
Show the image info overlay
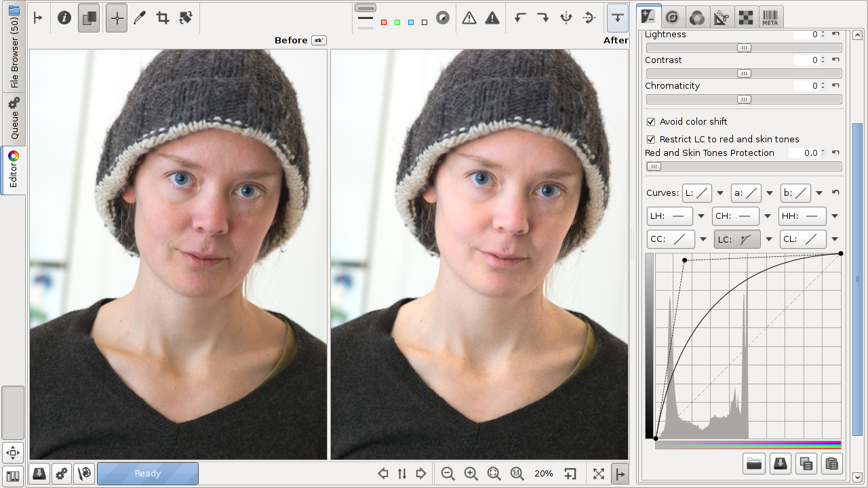64,18
